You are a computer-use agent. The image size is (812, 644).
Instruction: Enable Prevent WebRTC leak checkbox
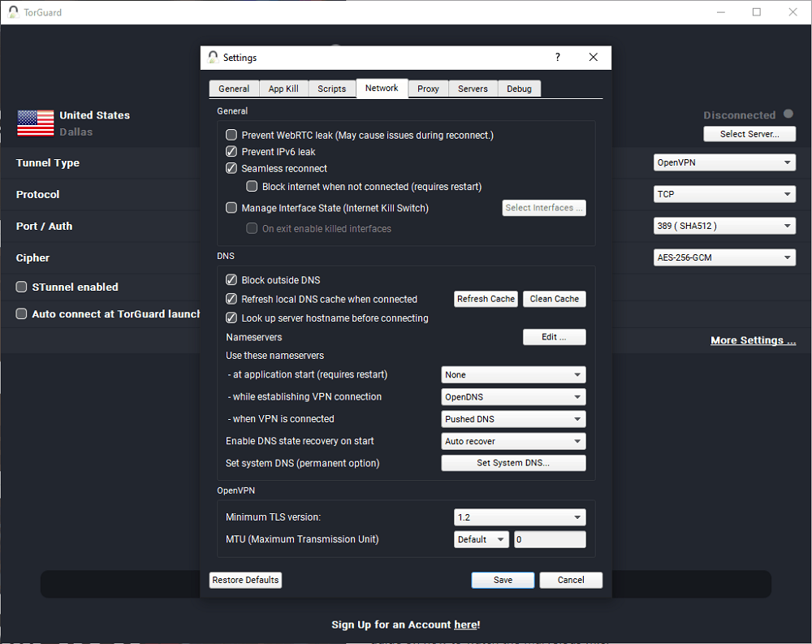coord(231,136)
